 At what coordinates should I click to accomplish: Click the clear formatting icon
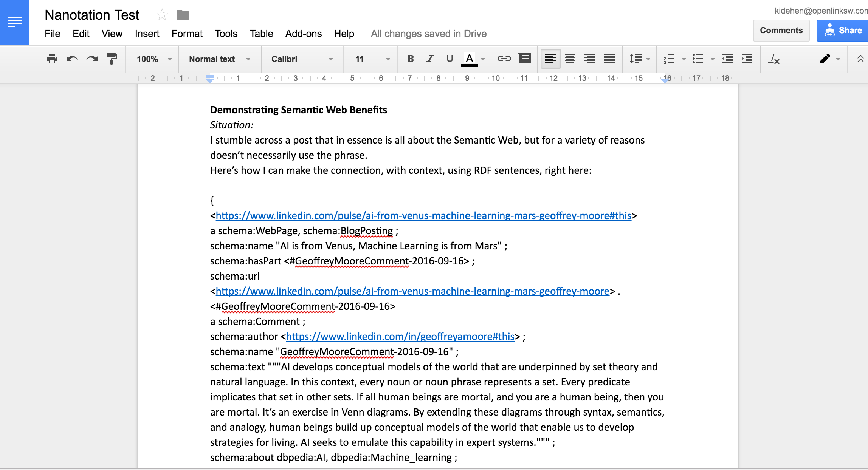774,59
